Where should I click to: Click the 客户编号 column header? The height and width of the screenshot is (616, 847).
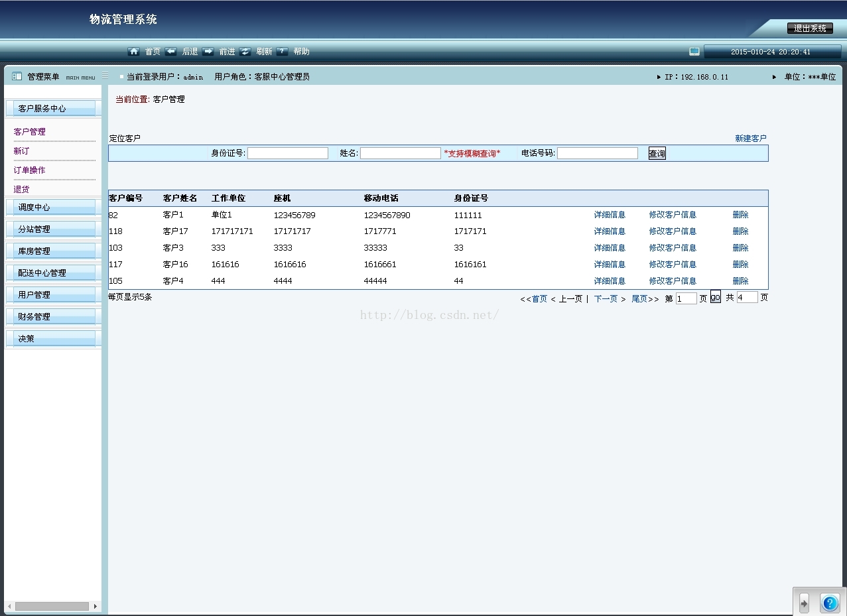coord(125,198)
